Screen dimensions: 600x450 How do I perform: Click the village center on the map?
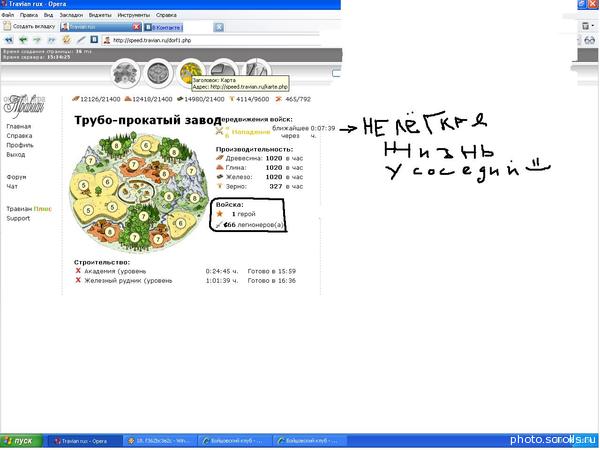coord(136,191)
